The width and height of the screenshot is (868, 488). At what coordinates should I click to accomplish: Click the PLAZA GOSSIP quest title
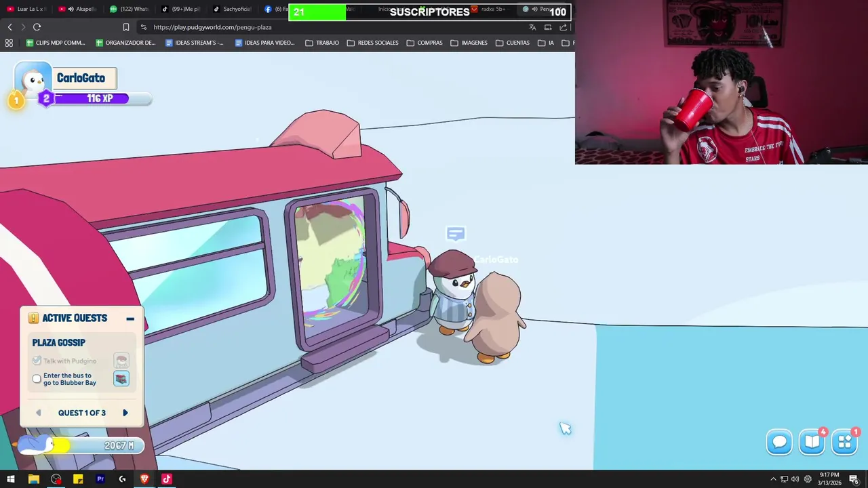pos(59,342)
